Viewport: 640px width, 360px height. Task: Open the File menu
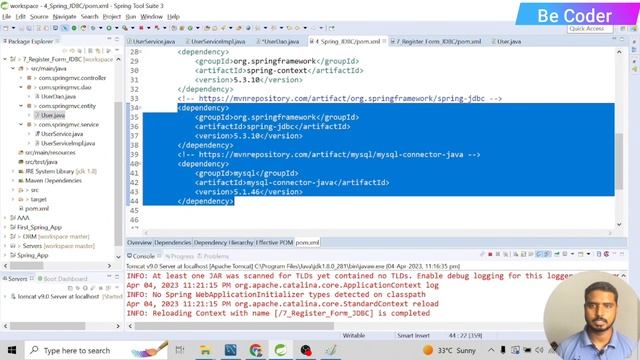coord(7,16)
